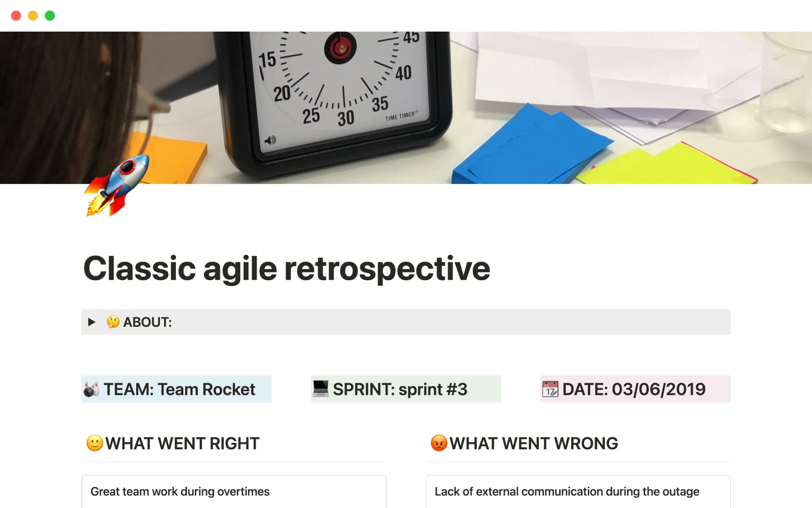This screenshot has width=812, height=508.
Task: Click the angry emoji next to WHAT WENT WRONG
Action: coord(439,443)
